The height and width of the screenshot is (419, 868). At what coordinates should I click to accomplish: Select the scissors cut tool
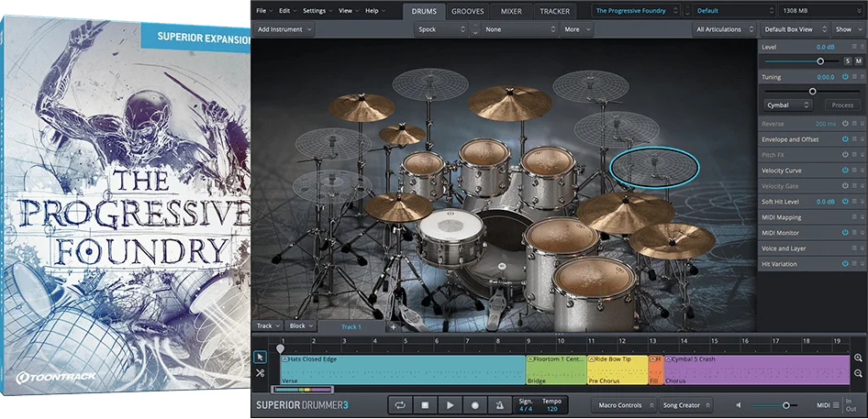coord(261,373)
